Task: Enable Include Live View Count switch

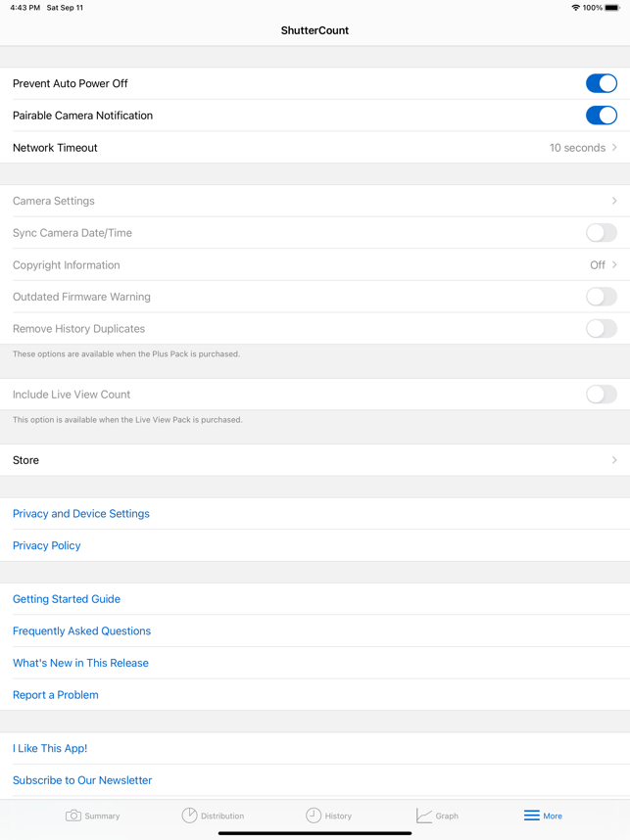Action: click(601, 395)
